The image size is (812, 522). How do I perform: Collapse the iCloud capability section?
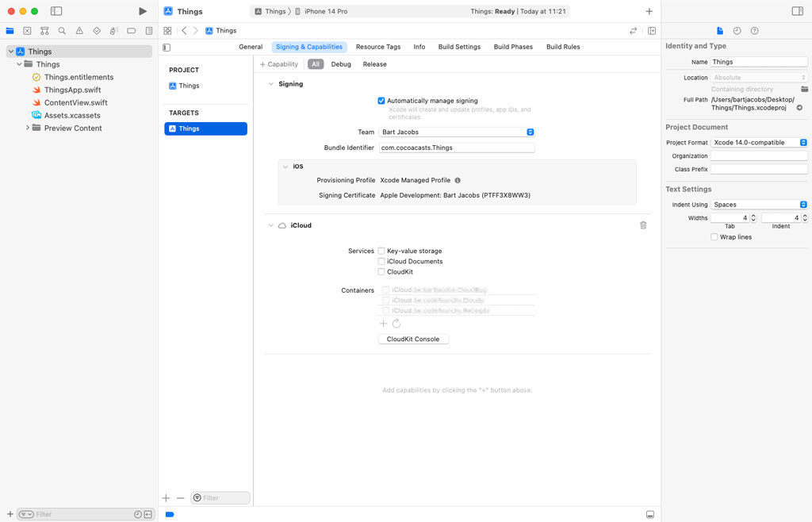click(271, 226)
